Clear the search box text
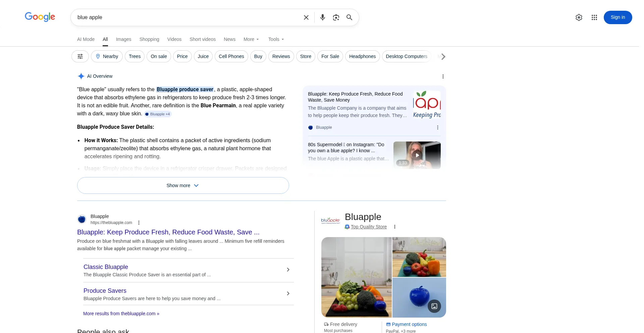The height and width of the screenshot is (333, 644). pos(306,17)
